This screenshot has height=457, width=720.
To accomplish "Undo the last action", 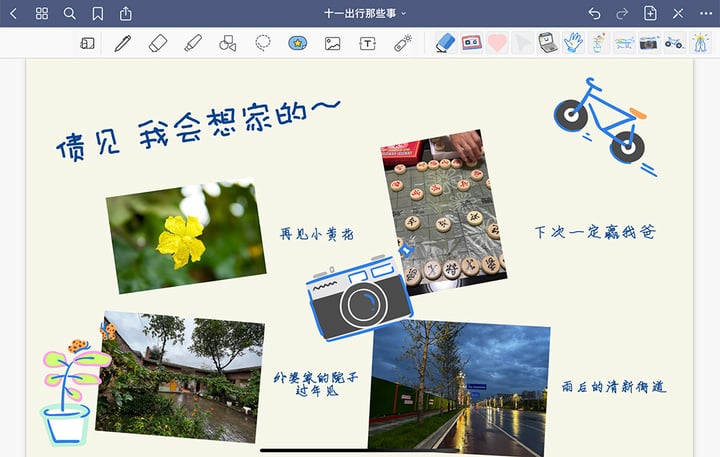I will coord(594,13).
